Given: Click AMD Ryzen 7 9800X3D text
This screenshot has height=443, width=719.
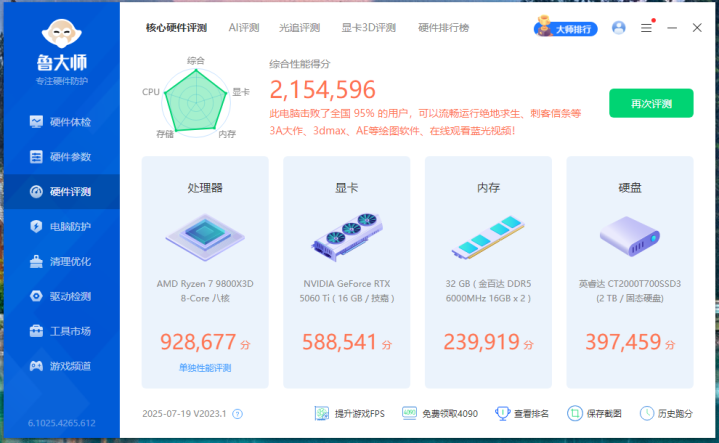Looking at the screenshot, I should click(205, 291).
